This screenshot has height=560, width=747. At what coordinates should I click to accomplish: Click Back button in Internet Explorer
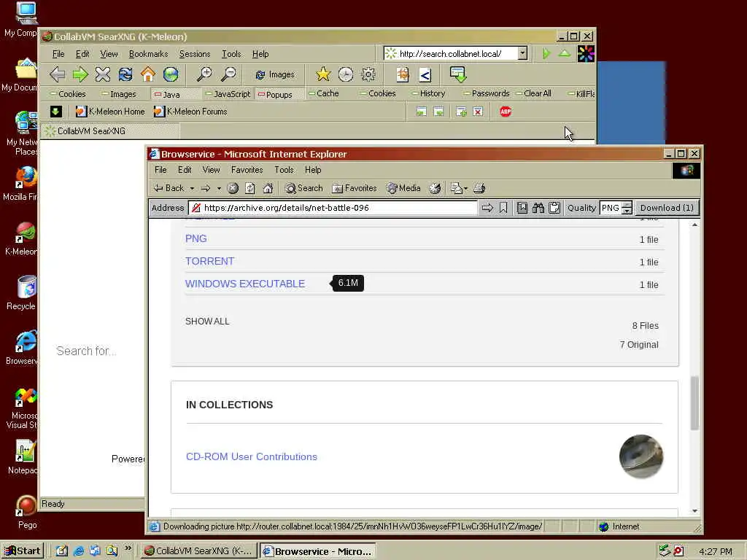click(169, 188)
